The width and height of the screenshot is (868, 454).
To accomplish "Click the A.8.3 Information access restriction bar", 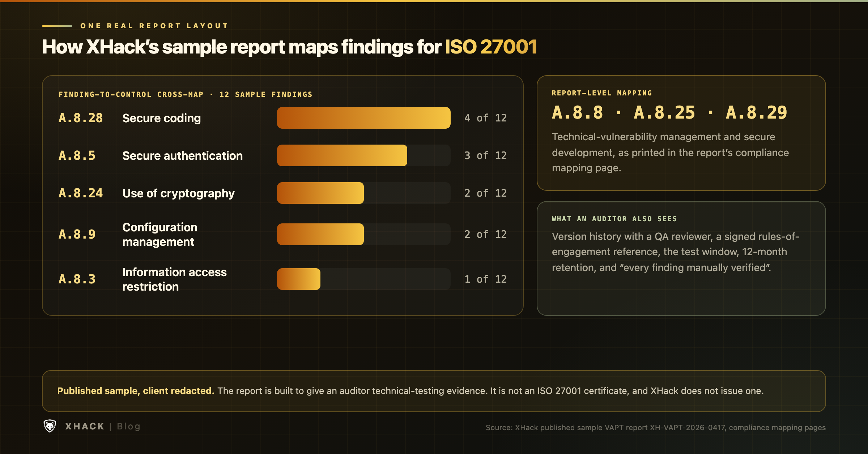I will [x=363, y=279].
